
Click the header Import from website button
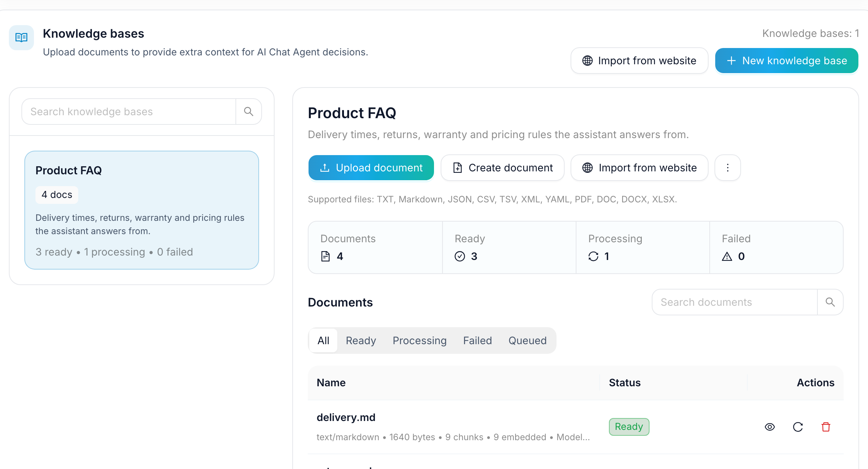pos(640,61)
